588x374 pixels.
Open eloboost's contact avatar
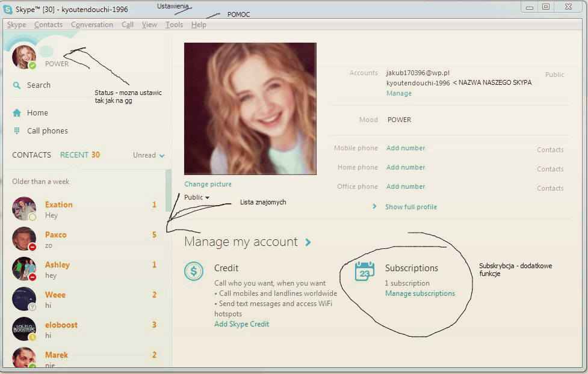click(24, 329)
